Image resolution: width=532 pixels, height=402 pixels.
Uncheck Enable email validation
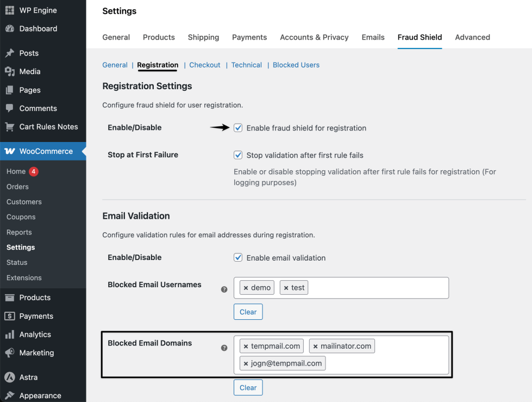(x=238, y=258)
